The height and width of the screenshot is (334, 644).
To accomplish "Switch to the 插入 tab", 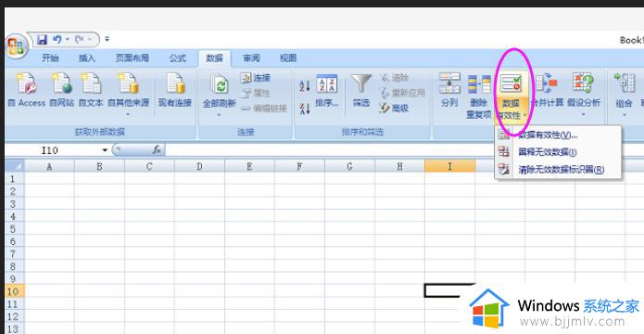I will (x=87, y=58).
